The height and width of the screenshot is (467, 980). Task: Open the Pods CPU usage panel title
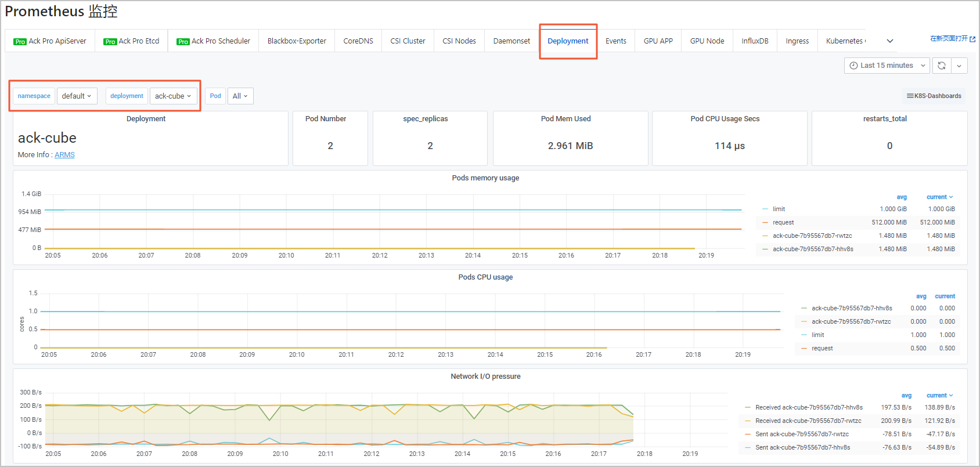[x=485, y=277]
